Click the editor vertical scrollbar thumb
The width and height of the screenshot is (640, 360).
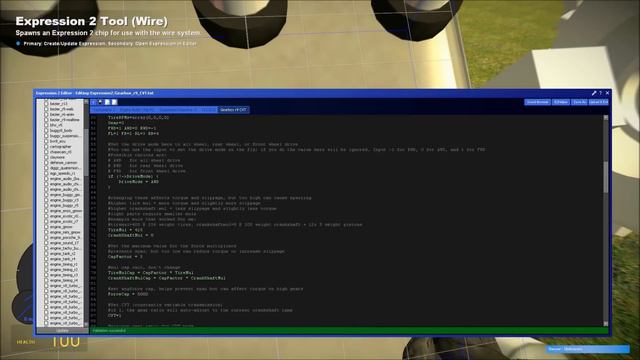[x=606, y=176]
